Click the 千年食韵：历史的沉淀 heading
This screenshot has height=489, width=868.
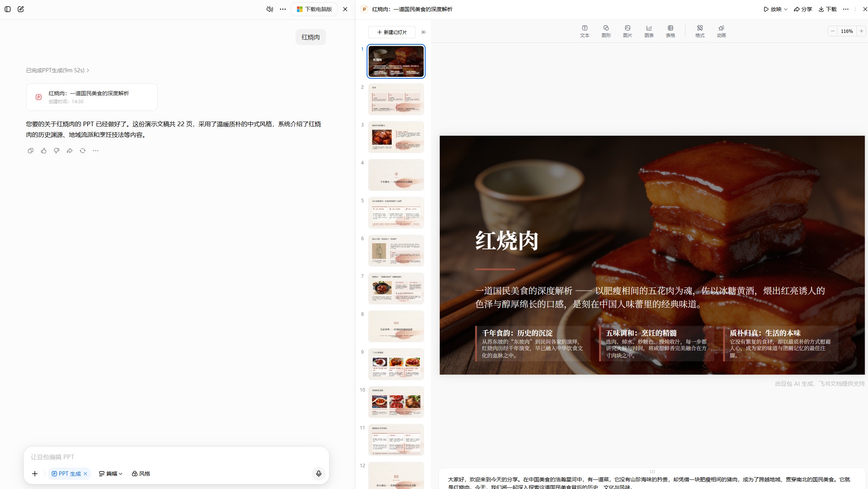(517, 333)
